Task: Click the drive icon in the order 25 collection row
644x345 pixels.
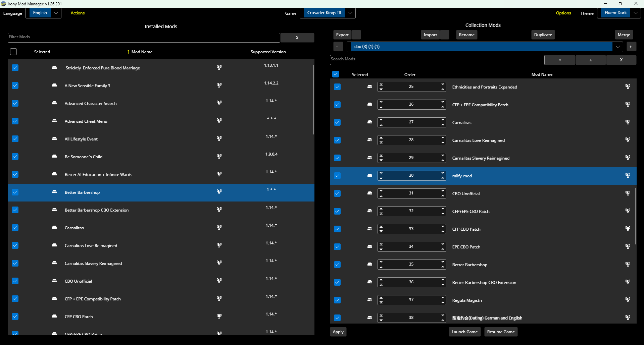Action: click(x=370, y=87)
